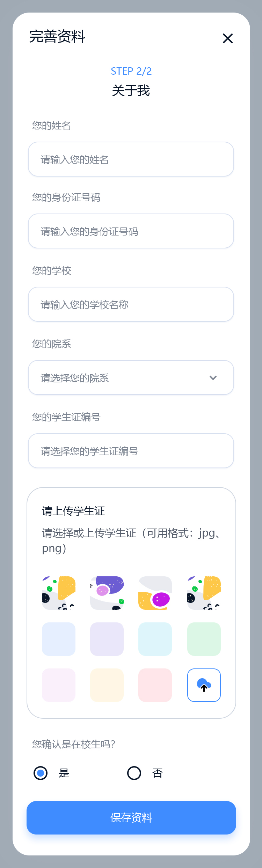Close the 完善资料 dialog with X icon
The height and width of the screenshot is (868, 262).
228,38
